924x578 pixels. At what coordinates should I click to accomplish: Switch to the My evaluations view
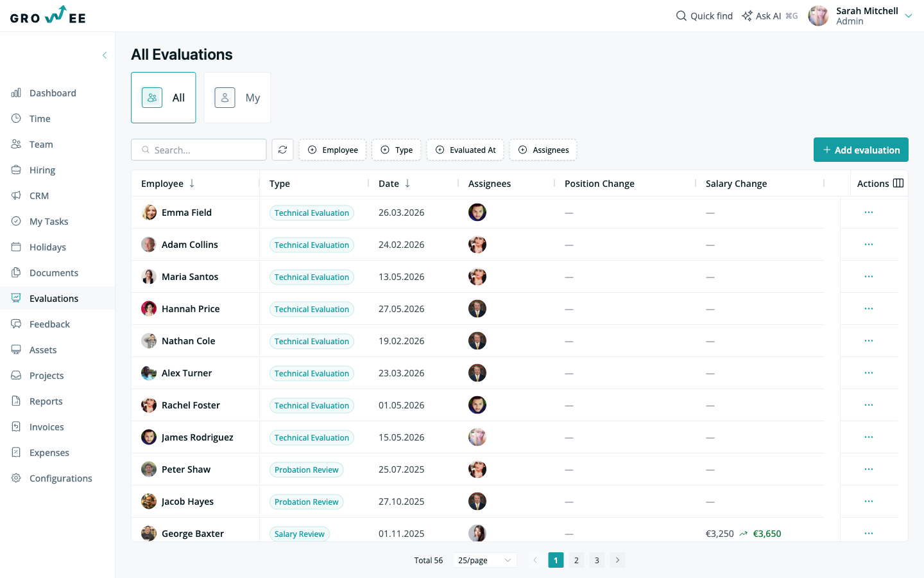(x=237, y=98)
